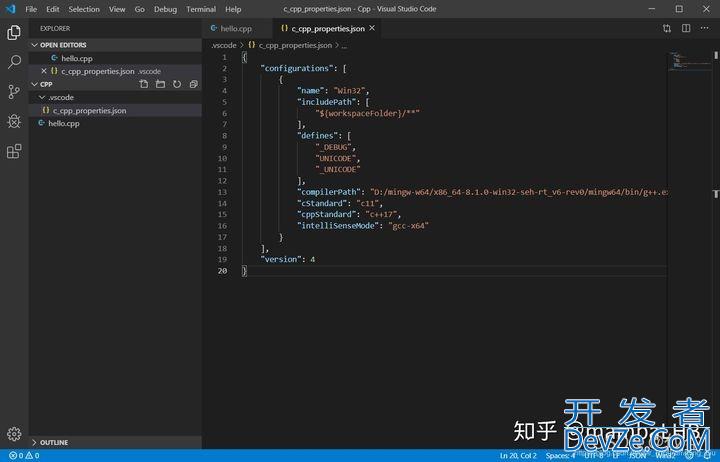Click the breadcrumb trailing ellipsis
The height and width of the screenshot is (462, 720).
(344, 45)
